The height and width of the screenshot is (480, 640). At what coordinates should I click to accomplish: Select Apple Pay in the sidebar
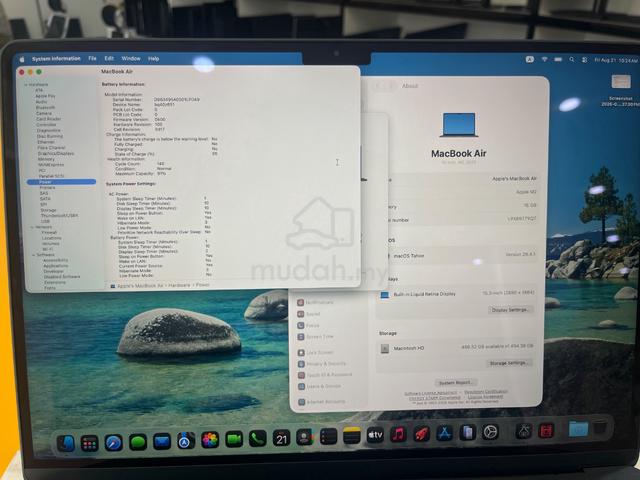click(45, 96)
